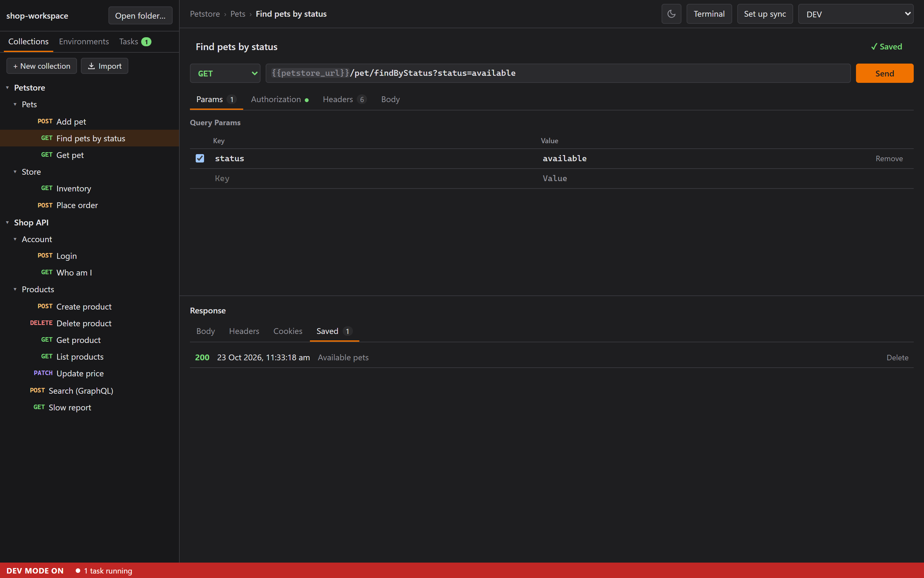This screenshot has height=578, width=924.
Task: Open the DEV environment selector
Action: tap(856, 14)
